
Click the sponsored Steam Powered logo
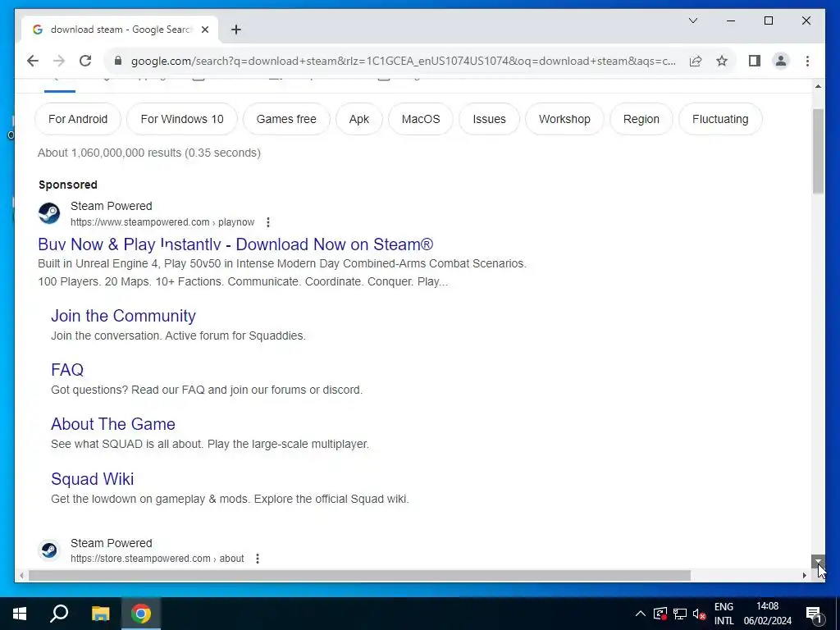pos(49,213)
